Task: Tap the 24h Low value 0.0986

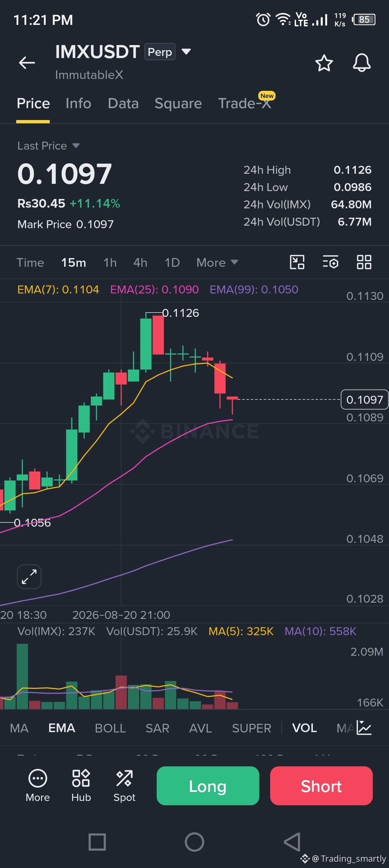Action: pyautogui.click(x=352, y=187)
